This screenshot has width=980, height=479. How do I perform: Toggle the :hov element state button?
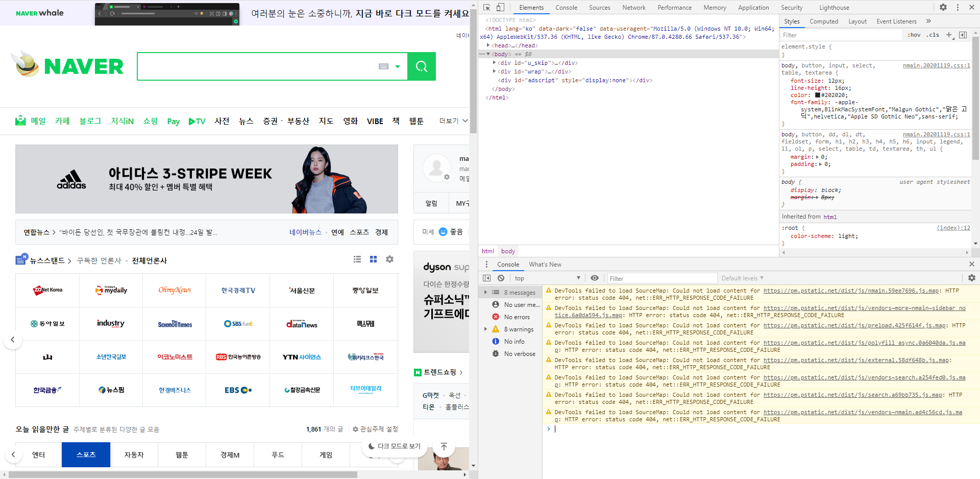coord(914,35)
